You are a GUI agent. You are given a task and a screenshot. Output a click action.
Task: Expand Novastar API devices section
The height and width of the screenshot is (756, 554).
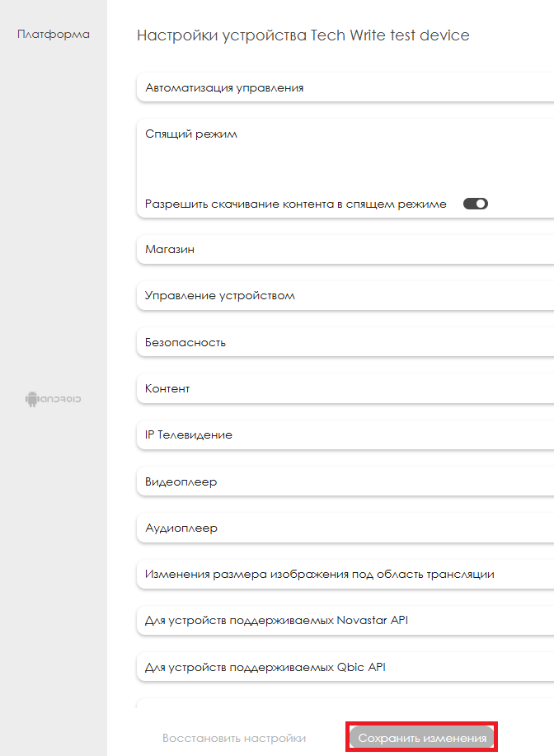coord(276,620)
